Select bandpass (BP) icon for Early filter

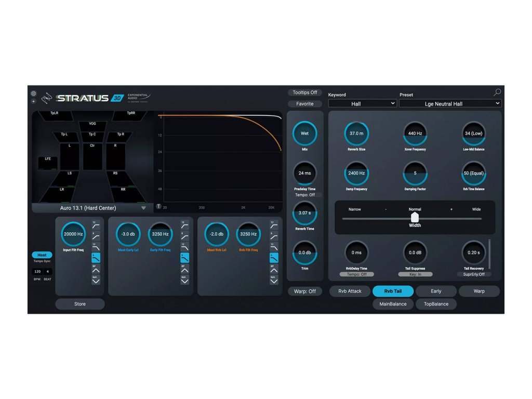pos(184,269)
